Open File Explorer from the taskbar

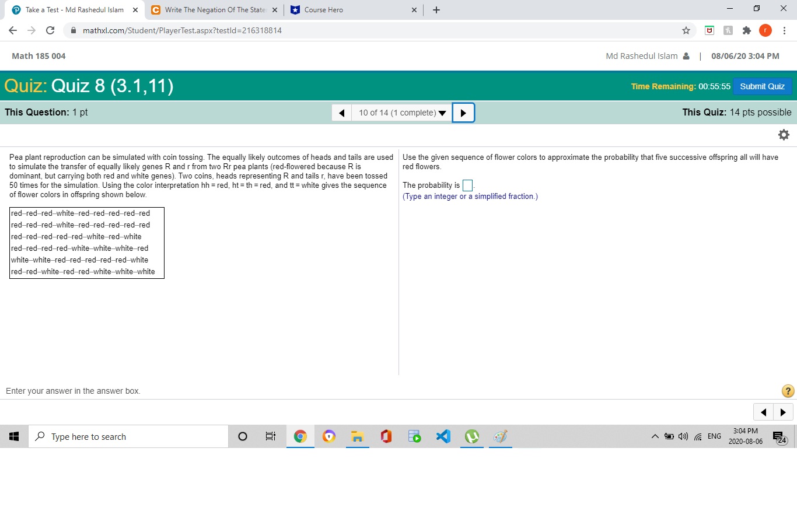357,436
